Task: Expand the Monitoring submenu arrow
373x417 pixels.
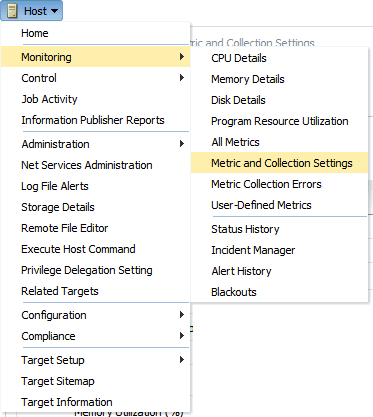Action: tap(182, 57)
